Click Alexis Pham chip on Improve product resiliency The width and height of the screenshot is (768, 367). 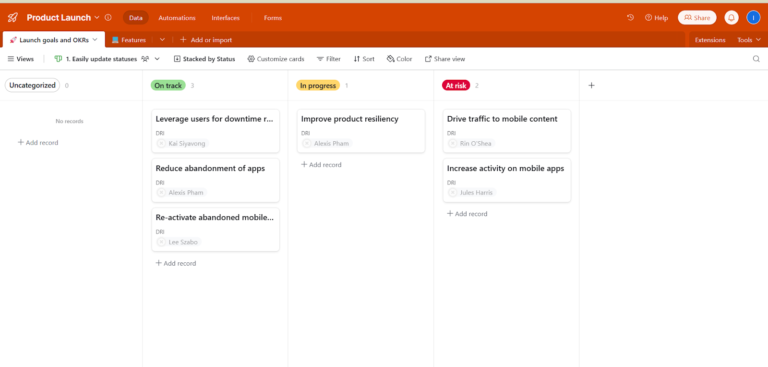tap(327, 144)
